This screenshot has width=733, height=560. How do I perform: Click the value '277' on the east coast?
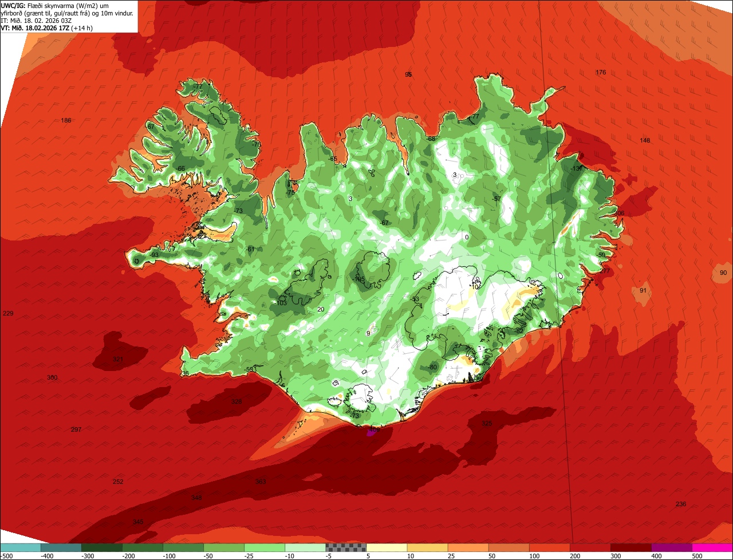tap(605, 271)
